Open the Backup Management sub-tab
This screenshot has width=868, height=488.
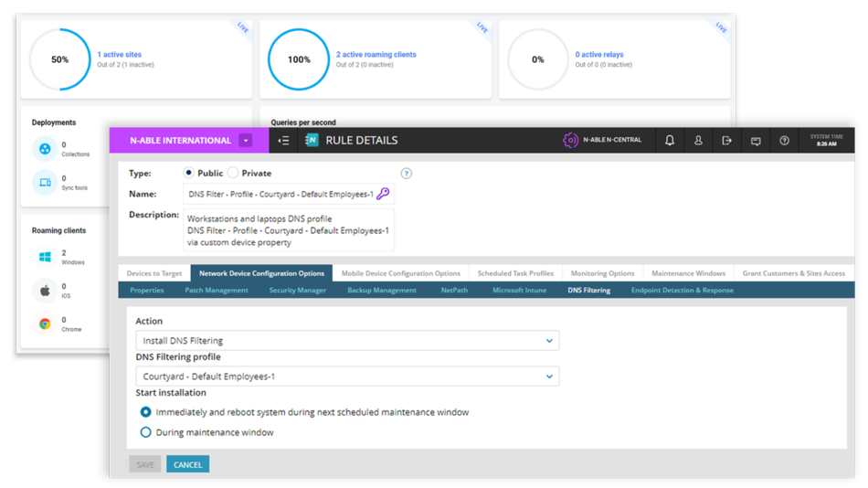(382, 291)
